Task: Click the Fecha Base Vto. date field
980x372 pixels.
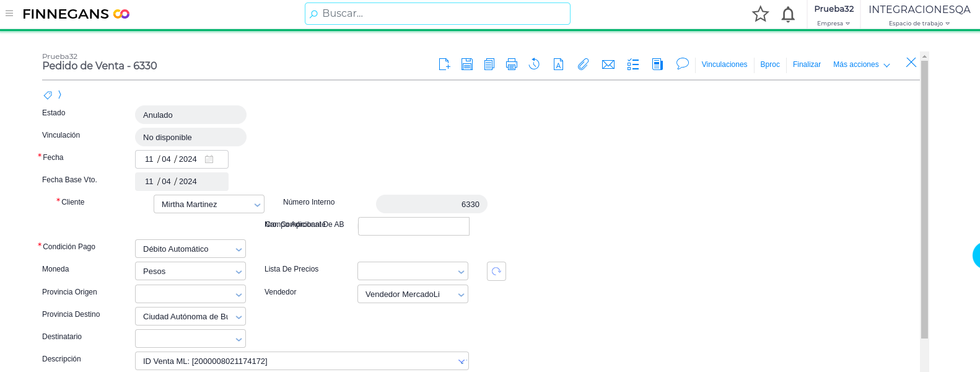Action: [182, 182]
